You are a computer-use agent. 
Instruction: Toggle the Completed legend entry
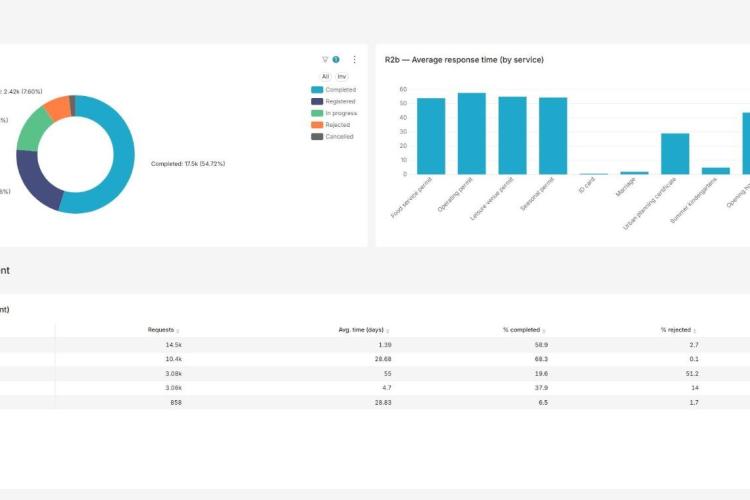coord(333,90)
